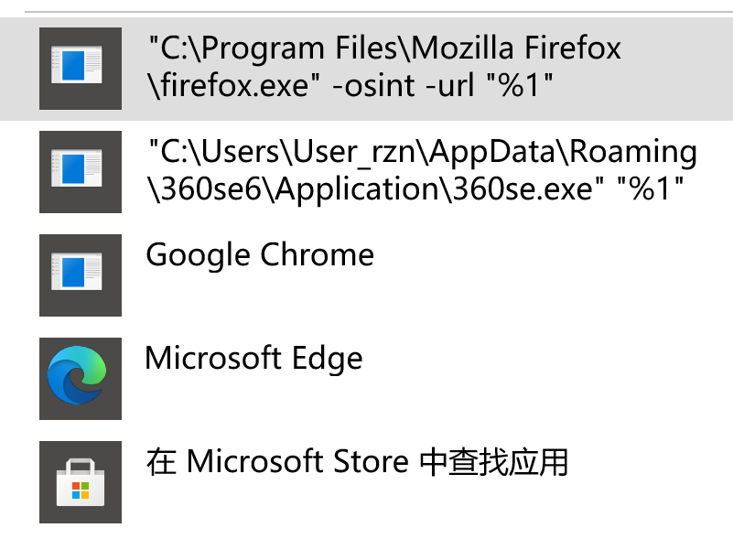Select the Microsoft Edge text label
The width and height of the screenshot is (733, 560).
pos(253,359)
